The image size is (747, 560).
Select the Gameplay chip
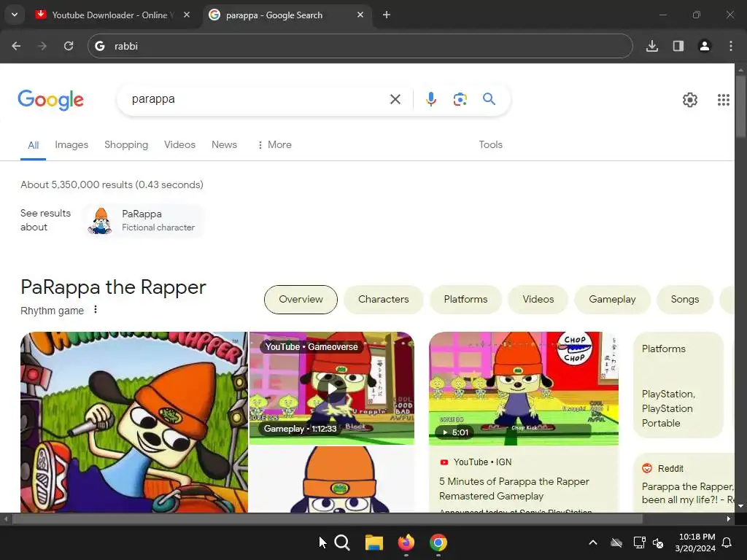pyautogui.click(x=612, y=300)
